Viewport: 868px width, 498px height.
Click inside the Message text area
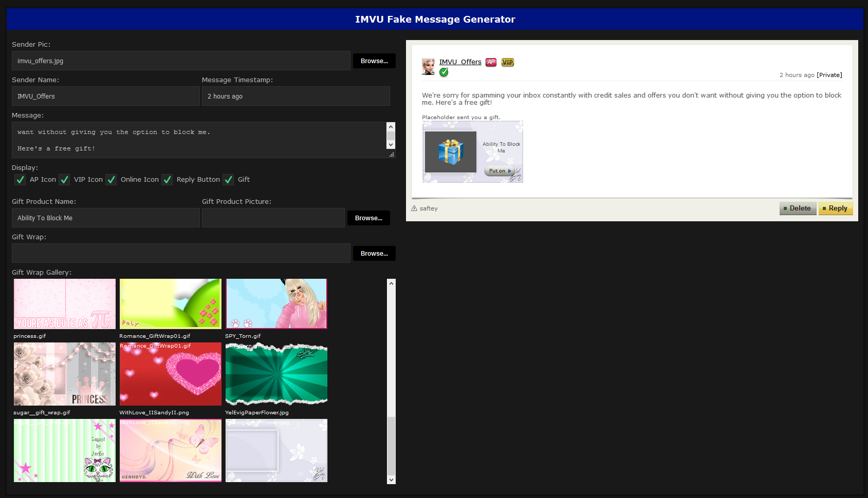199,140
